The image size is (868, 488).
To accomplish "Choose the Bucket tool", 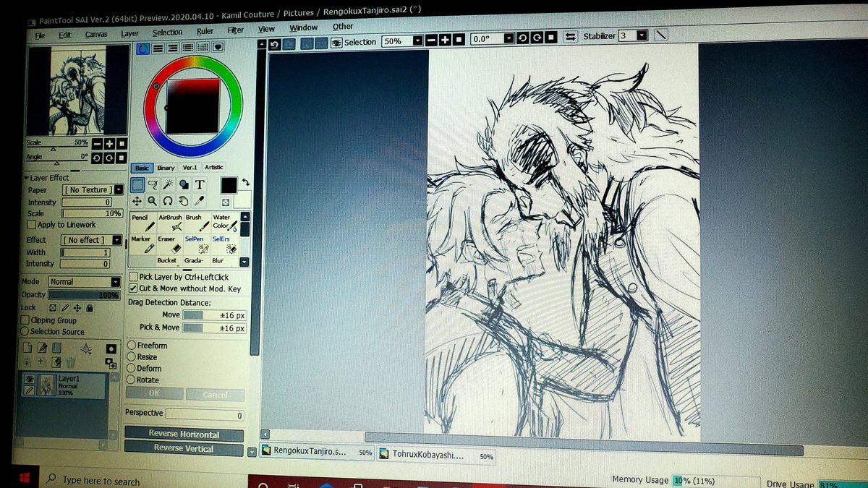I will 170,261.
